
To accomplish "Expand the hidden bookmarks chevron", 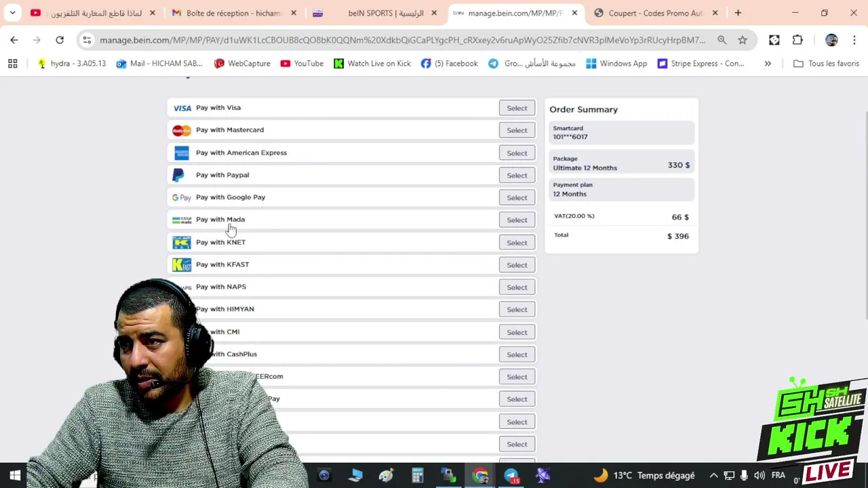I will [x=768, y=64].
